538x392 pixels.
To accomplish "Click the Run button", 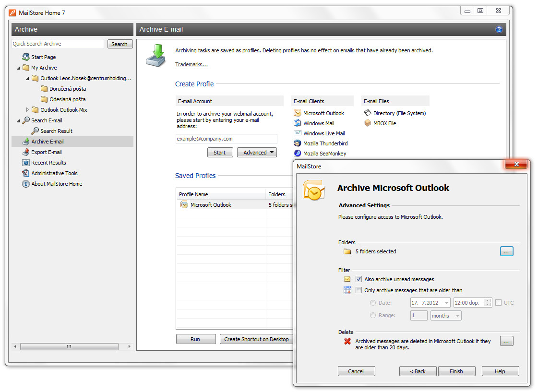I will point(196,339).
